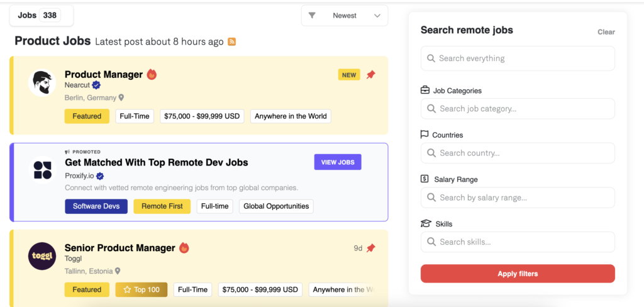Click magnifier icon in salary range field
This screenshot has width=644, height=307.
pos(431,198)
